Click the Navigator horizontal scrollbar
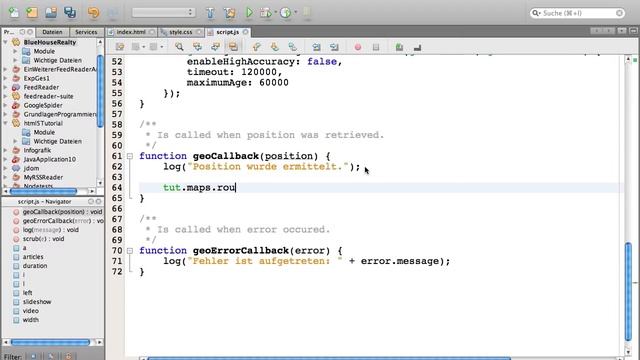 50,342
